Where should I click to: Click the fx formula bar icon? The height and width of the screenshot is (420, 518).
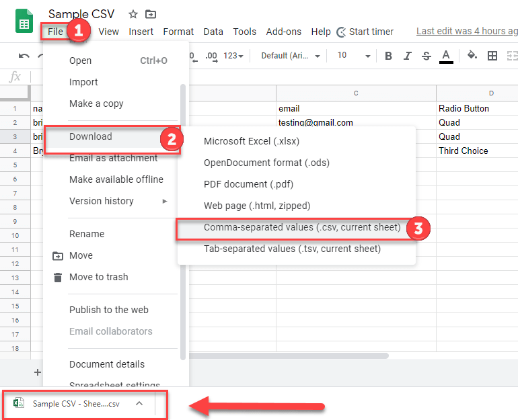click(x=15, y=77)
